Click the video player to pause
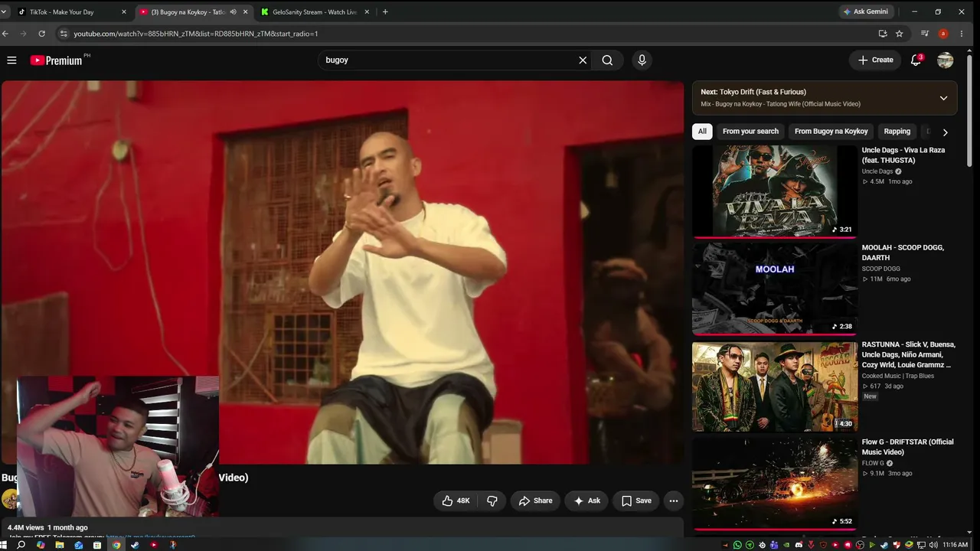Viewport: 980px width, 551px height. point(341,272)
